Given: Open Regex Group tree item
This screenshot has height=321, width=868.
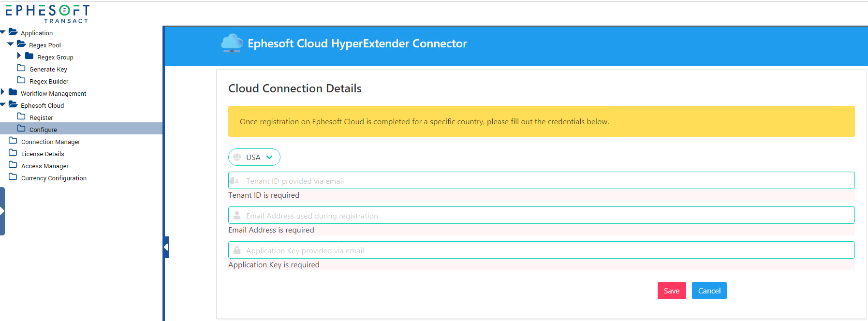Looking at the screenshot, I should (x=55, y=57).
